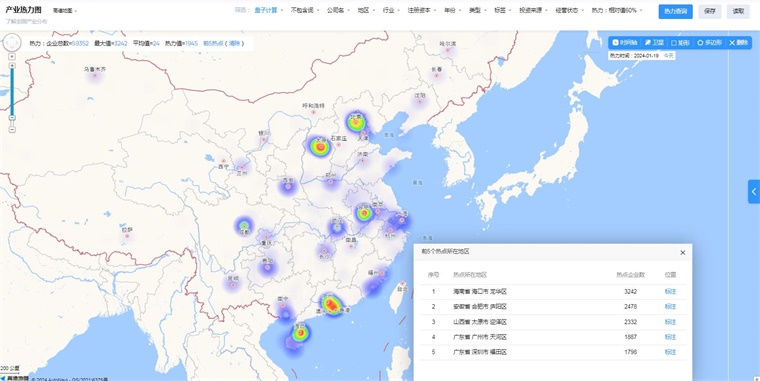Click the 合肥 heat spot on map
Viewport: 760px width, 381px height.
coord(364,213)
